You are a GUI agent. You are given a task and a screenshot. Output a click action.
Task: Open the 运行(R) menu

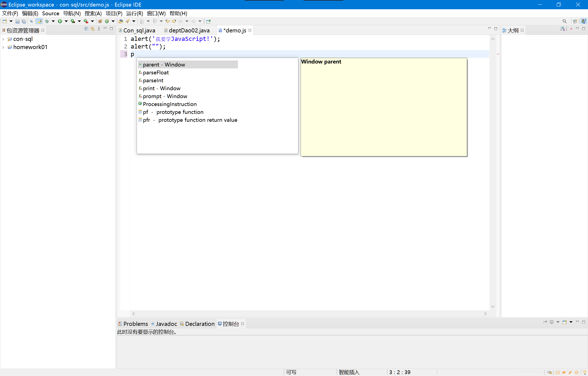pos(134,13)
